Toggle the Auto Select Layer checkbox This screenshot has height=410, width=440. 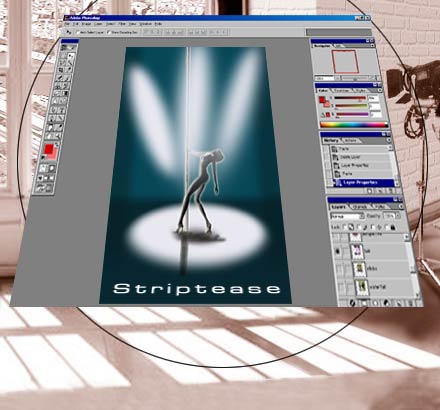coord(78,32)
